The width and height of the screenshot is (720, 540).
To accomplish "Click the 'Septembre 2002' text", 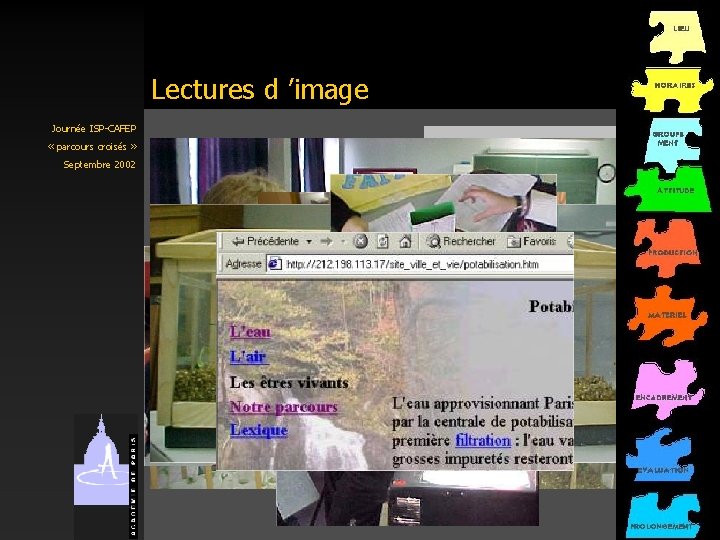I will tap(99, 164).
